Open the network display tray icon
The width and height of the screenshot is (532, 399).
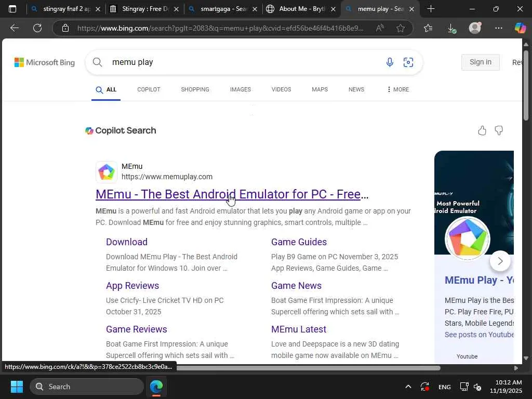coord(464,387)
